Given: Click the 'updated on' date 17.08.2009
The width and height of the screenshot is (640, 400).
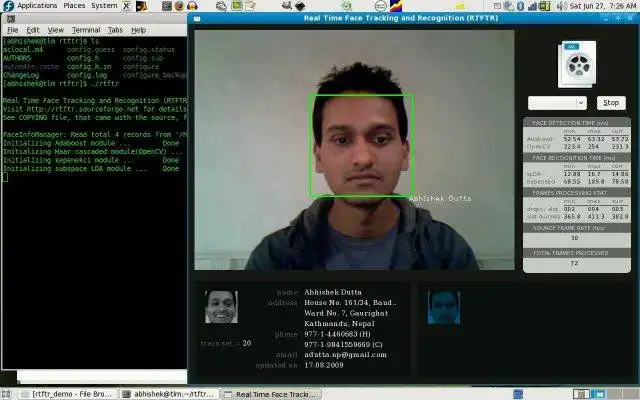Looking at the screenshot, I should pos(324,365).
